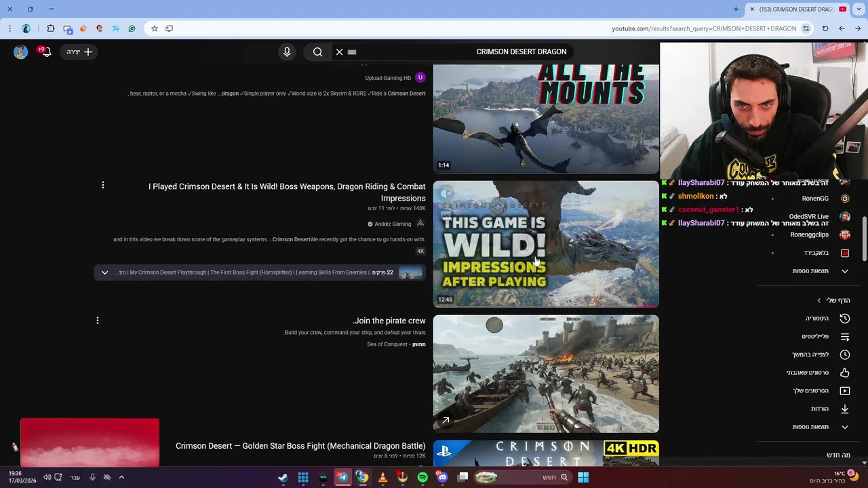Open the This Game Is Wild thumbnail
Image resolution: width=868 pixels, height=488 pixels.
tap(546, 244)
